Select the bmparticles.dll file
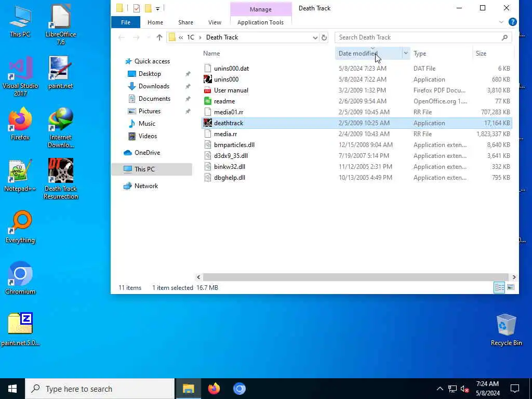This screenshot has width=532, height=399. click(357, 145)
